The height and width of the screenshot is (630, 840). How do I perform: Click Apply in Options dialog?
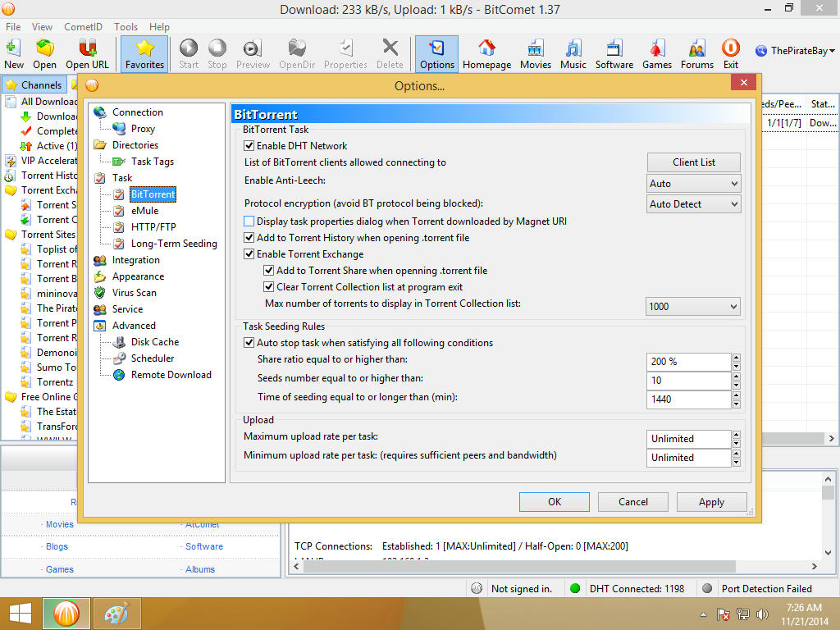[711, 502]
